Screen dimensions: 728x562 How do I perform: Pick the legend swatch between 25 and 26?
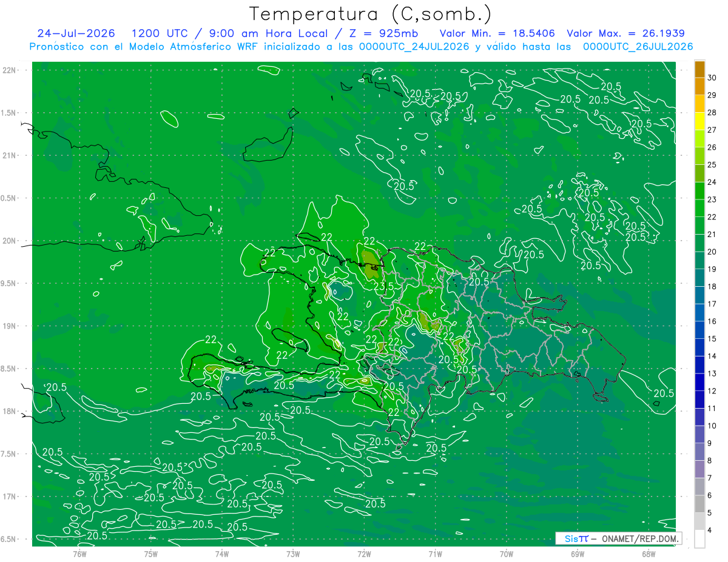(699, 156)
